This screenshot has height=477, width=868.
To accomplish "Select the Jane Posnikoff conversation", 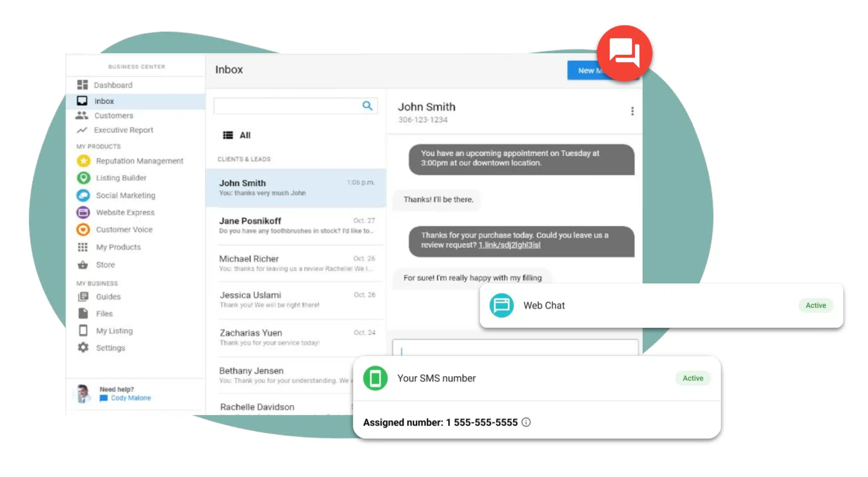I will click(x=296, y=225).
